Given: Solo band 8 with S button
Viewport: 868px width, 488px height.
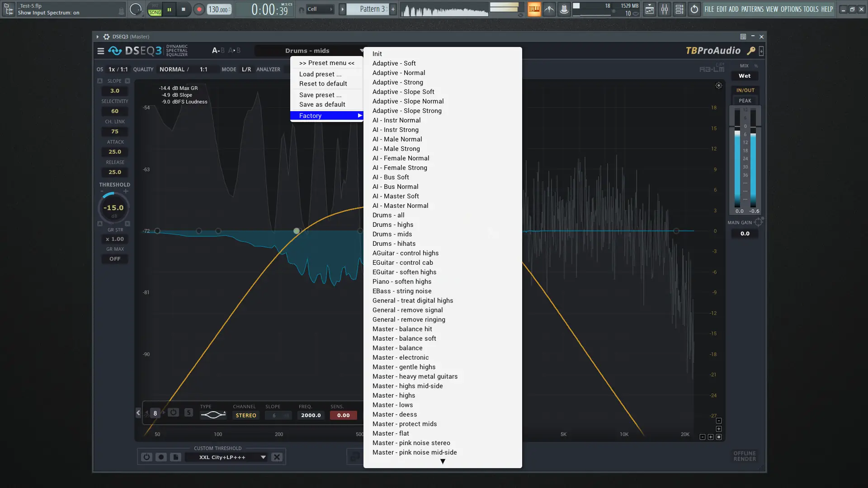Looking at the screenshot, I should (189, 413).
